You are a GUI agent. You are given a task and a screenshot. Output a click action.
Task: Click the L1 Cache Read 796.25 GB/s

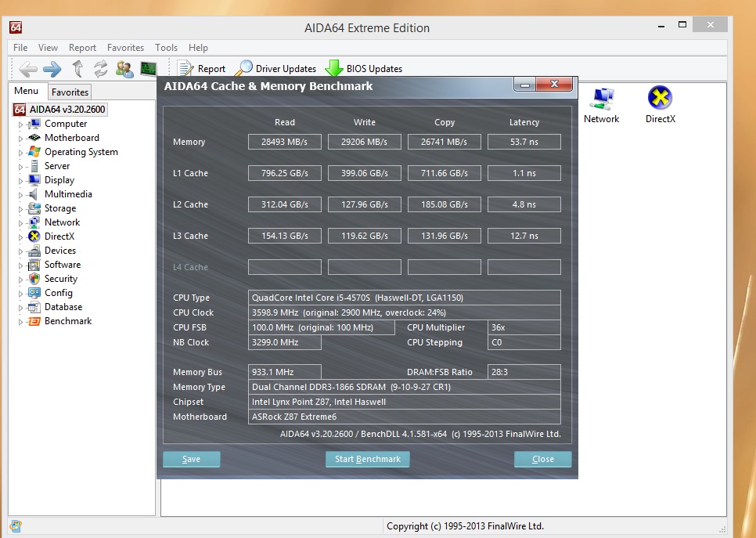(x=284, y=173)
